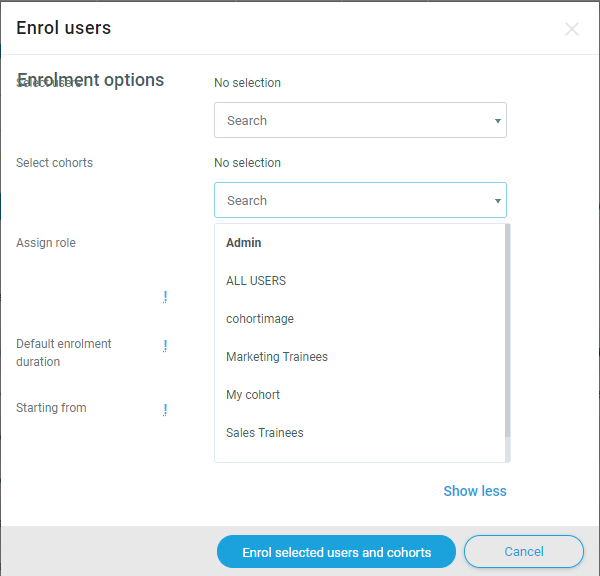Choose My cohort from suggestions
Image resolution: width=600 pixels, height=576 pixels.
point(253,395)
